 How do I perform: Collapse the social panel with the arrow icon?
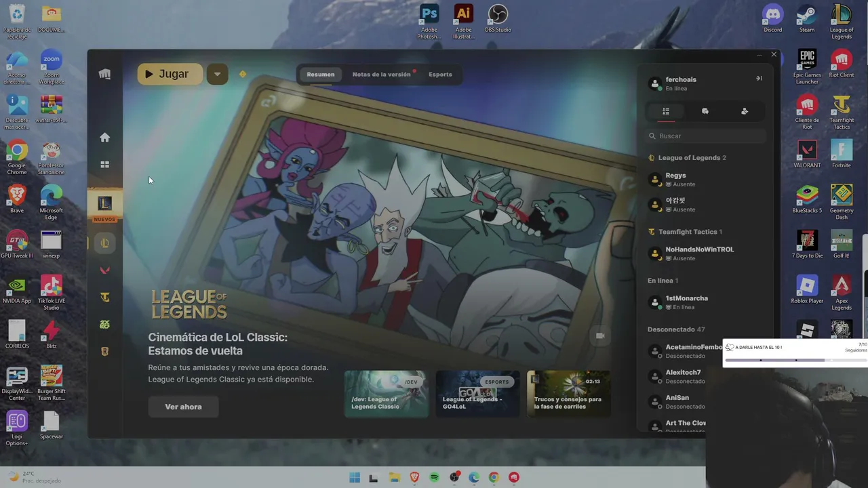coord(759,79)
